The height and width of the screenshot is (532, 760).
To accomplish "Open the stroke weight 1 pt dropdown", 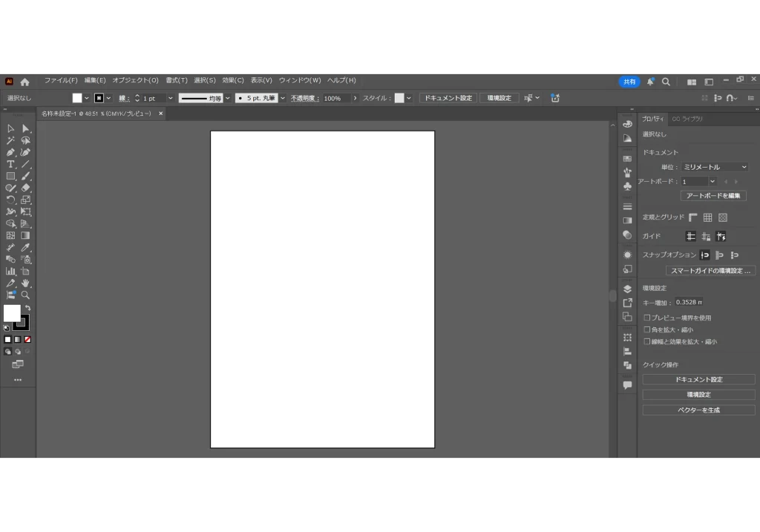I will 170,98.
